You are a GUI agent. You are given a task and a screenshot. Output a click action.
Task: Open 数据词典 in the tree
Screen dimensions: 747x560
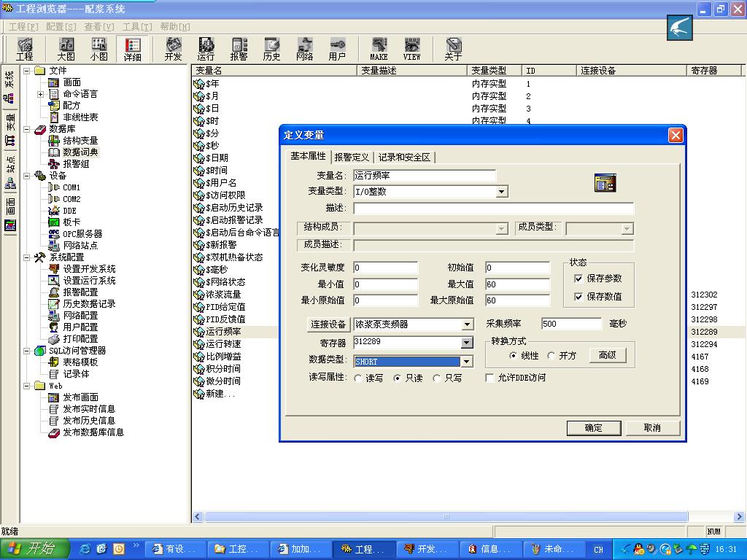pos(80,152)
